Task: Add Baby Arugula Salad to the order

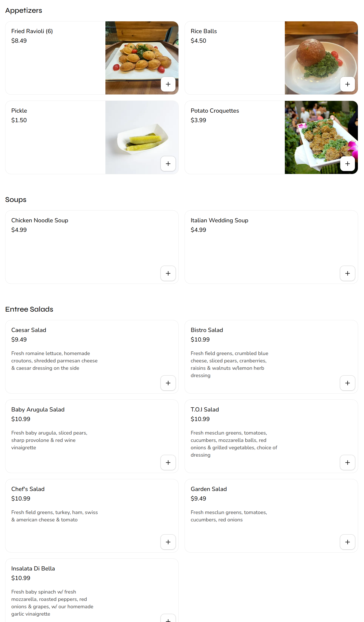Action: pos(168,463)
